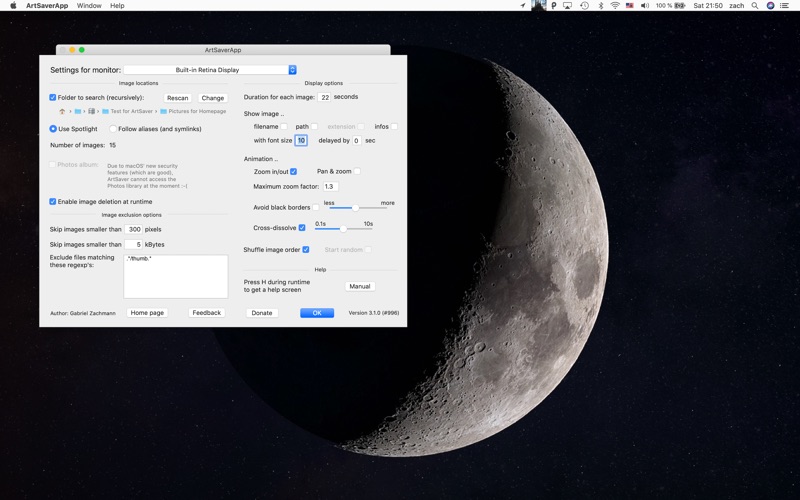
Task: Open the Built-in Retina Display dropdown
Action: (x=210, y=70)
